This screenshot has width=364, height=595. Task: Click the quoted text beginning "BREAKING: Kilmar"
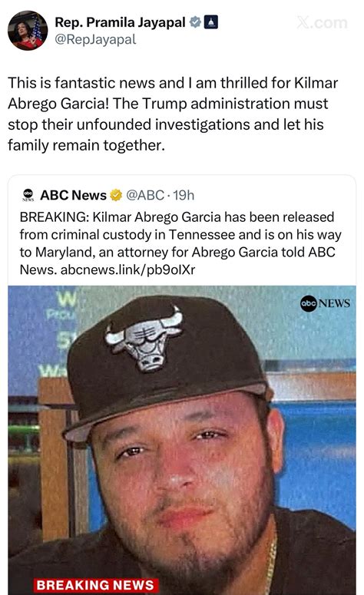[180, 243]
